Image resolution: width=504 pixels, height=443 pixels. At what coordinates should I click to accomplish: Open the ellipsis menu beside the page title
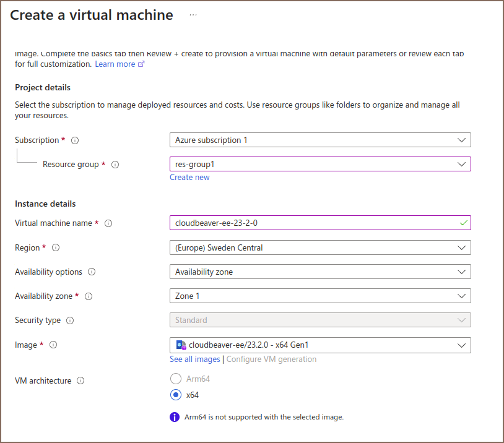pos(193,15)
